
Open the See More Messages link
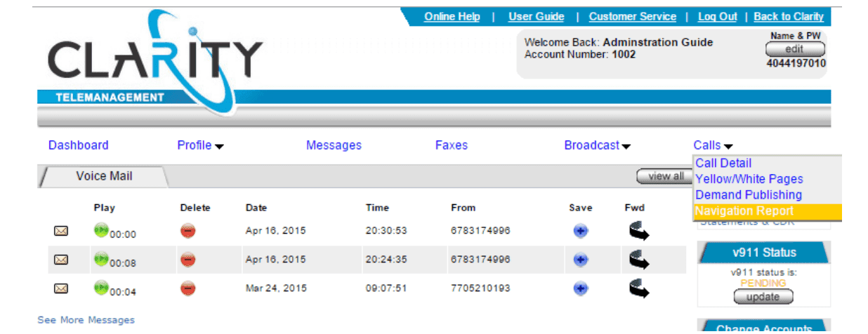coord(86,320)
